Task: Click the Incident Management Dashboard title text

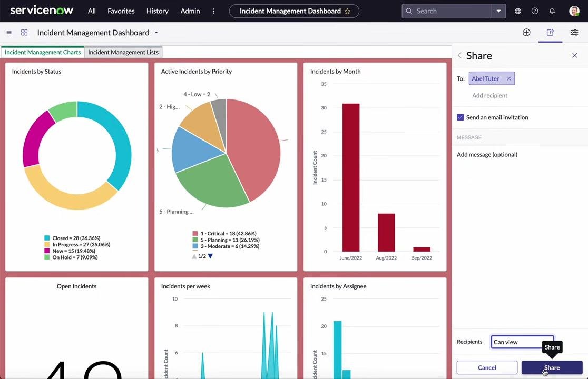Action: click(x=93, y=33)
